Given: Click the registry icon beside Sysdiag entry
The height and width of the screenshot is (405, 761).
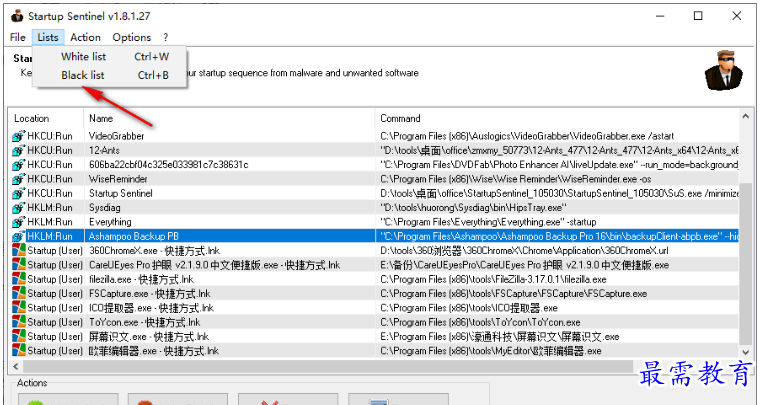Looking at the screenshot, I should (x=18, y=208).
